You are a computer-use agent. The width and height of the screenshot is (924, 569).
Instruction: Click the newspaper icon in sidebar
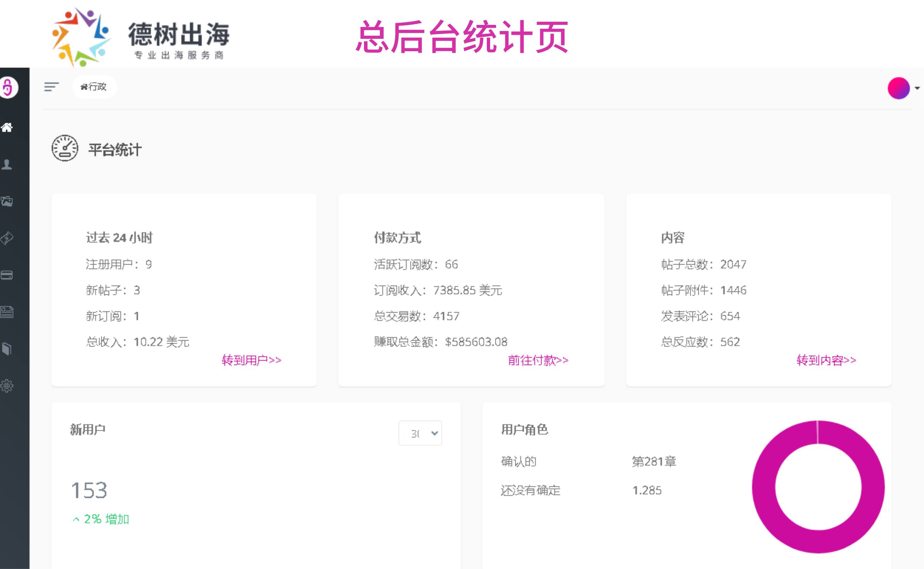pos(7,312)
